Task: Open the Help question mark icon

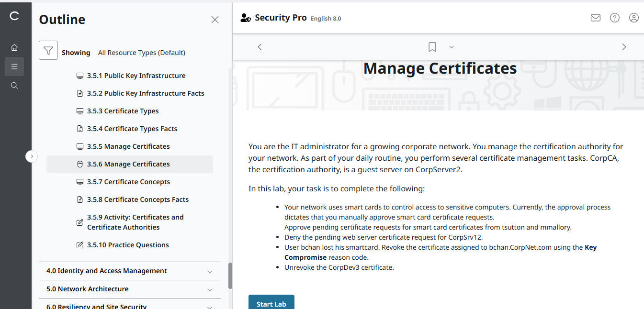Action: pyautogui.click(x=614, y=17)
